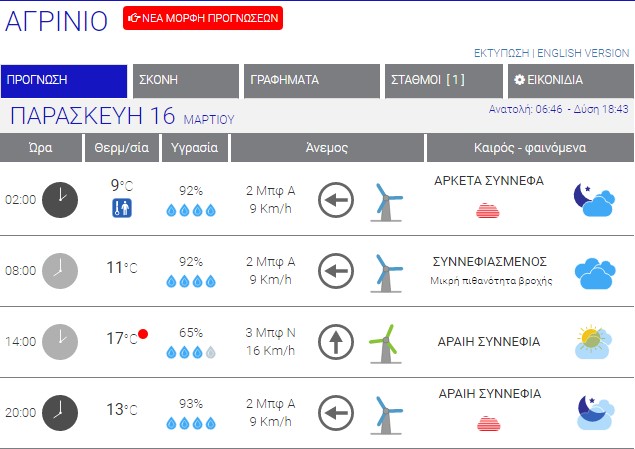
Task: Click the red fog icon at 20:00
Action: coord(489,423)
